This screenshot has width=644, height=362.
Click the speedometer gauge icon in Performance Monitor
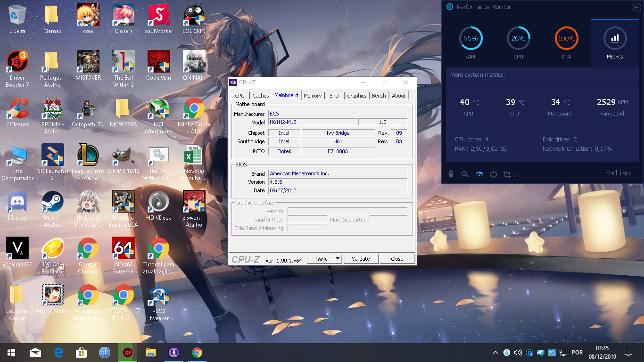click(x=479, y=174)
